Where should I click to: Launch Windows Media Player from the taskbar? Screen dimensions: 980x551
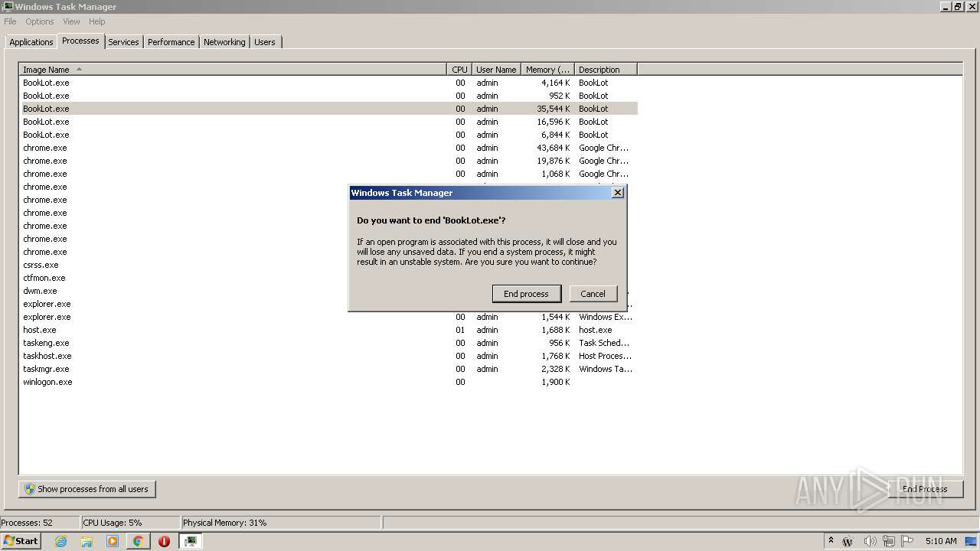pyautogui.click(x=113, y=541)
